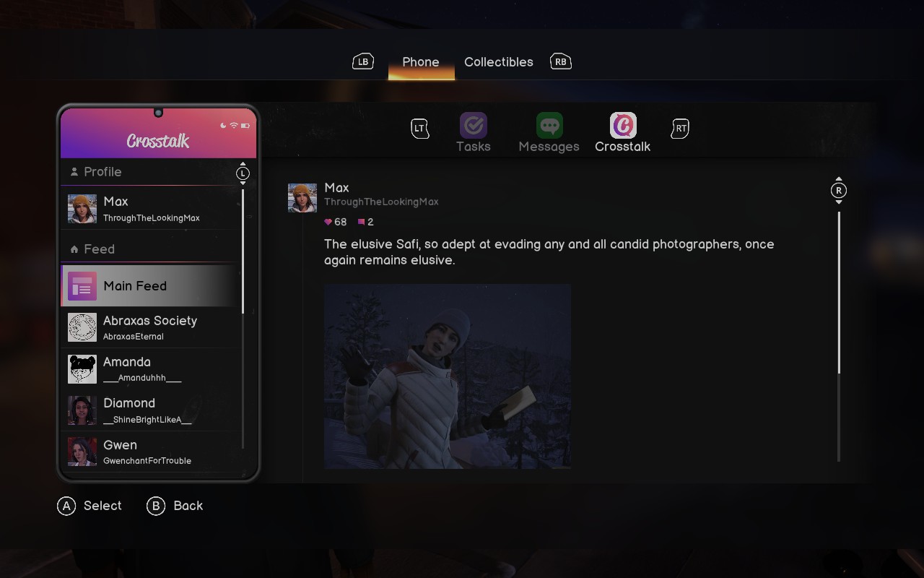Click the B button Back icon
This screenshot has width=924, height=578.
click(x=156, y=506)
